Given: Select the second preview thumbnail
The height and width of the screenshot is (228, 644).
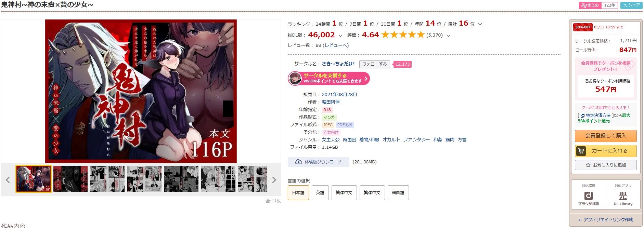Looking at the screenshot, I should 70,179.
